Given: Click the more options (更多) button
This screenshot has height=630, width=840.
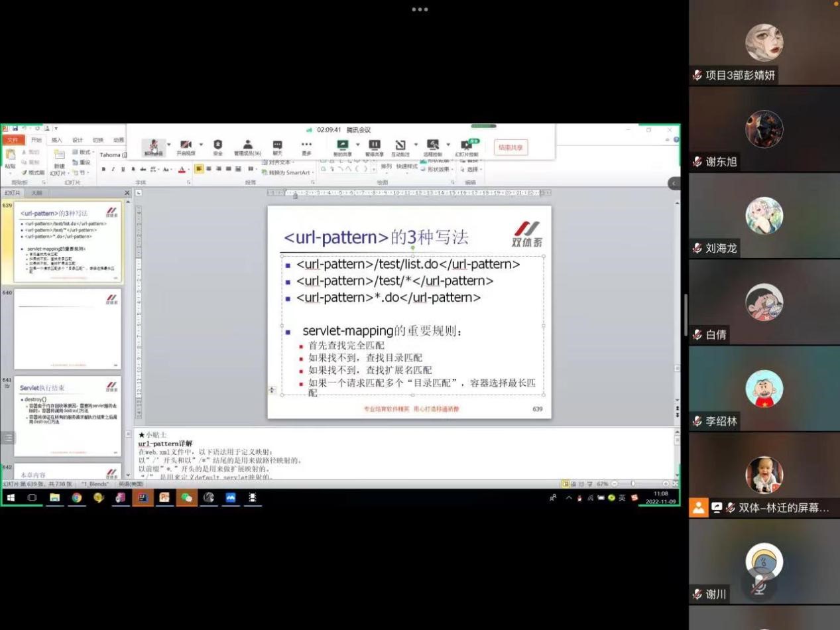Looking at the screenshot, I should click(306, 146).
